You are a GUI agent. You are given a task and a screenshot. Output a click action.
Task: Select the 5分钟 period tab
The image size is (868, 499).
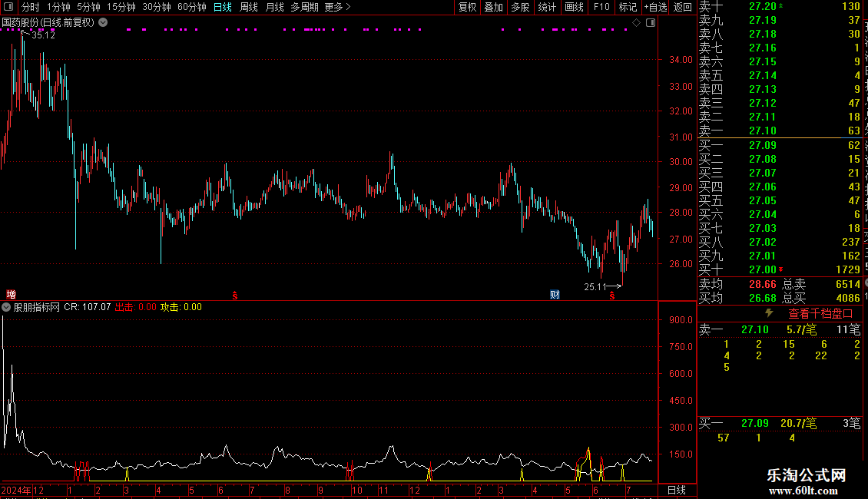pyautogui.click(x=88, y=7)
